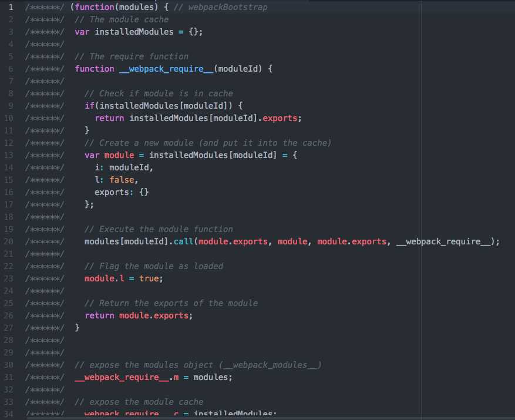
Task: Click line number 27 in the gutter
Action: (9, 328)
